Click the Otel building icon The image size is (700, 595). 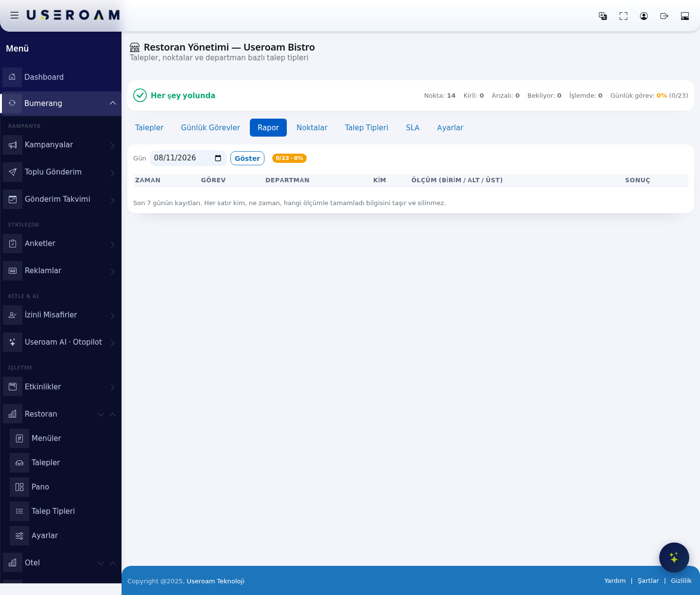click(13, 563)
